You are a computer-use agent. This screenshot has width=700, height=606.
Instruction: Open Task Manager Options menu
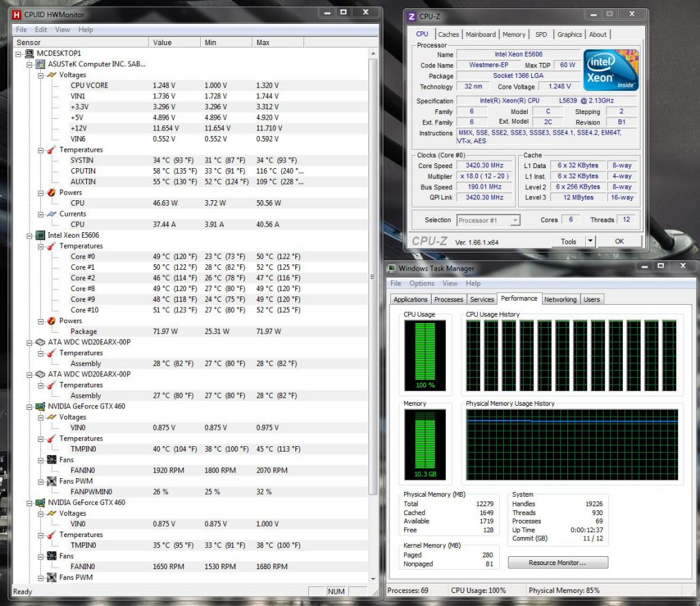point(421,284)
